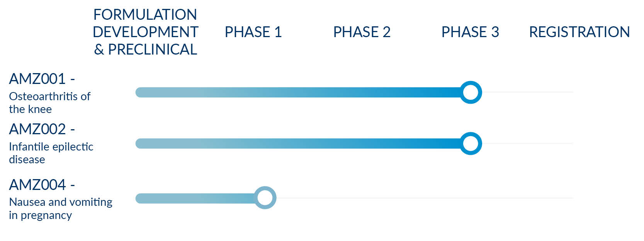Select the Phase 2 column header
The image size is (644, 241).
[362, 32]
